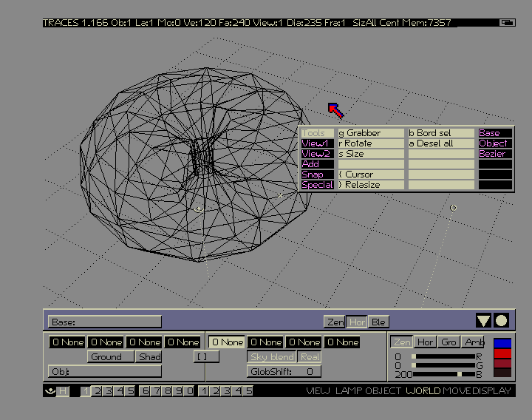Open the Special toolbox category
The height and width of the screenshot is (420, 532).
coord(317,185)
